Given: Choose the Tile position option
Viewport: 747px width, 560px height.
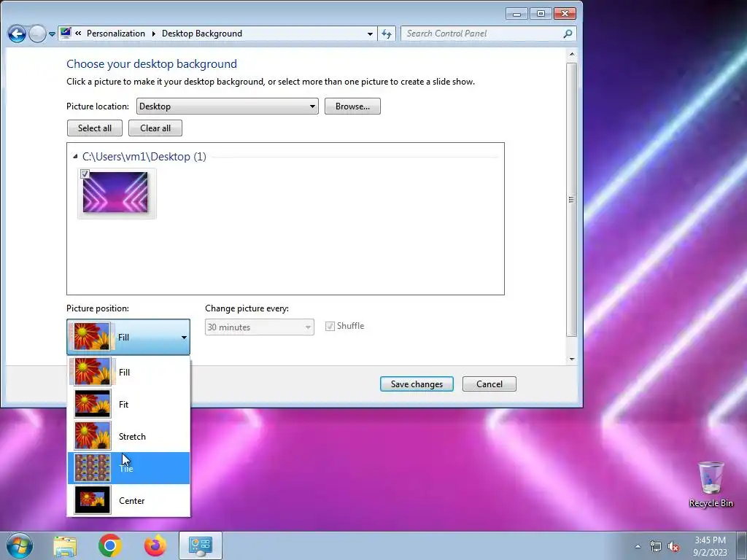Looking at the screenshot, I should coord(128,468).
